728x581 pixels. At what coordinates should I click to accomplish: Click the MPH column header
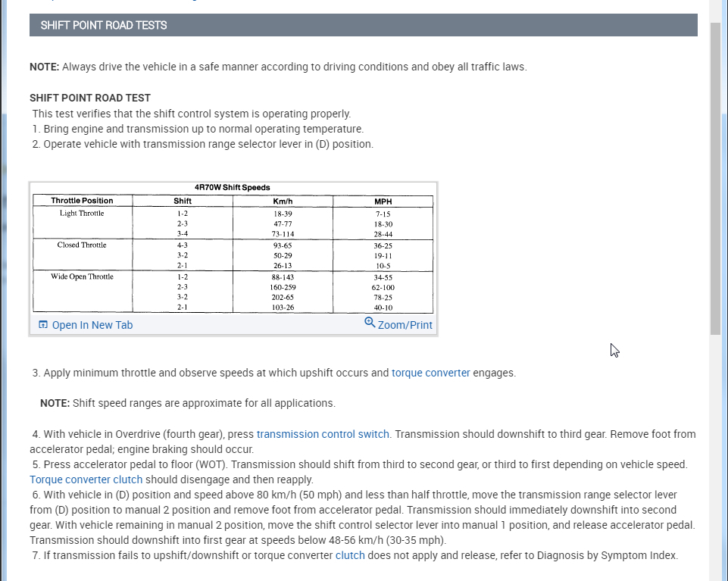click(x=383, y=201)
